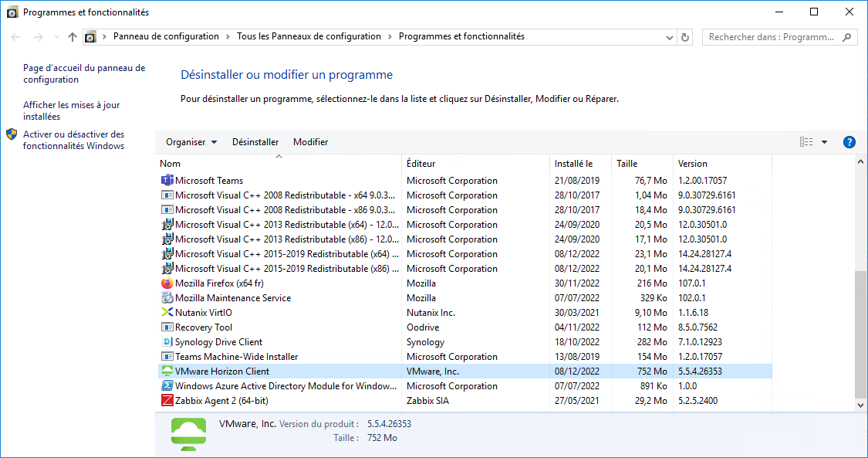868x458 pixels.
Task: Sort the list by Nom column
Action: click(x=279, y=164)
